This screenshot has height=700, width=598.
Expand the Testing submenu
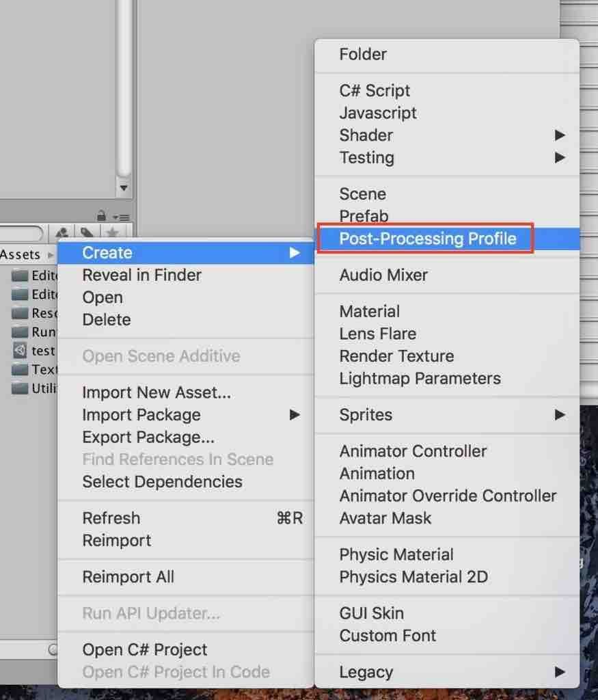pos(447,158)
